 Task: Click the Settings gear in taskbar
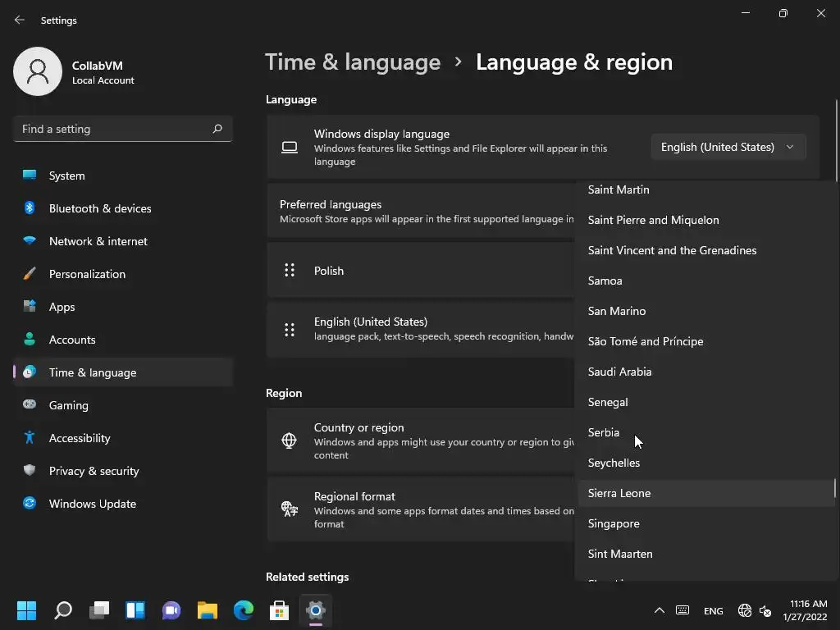(x=316, y=610)
